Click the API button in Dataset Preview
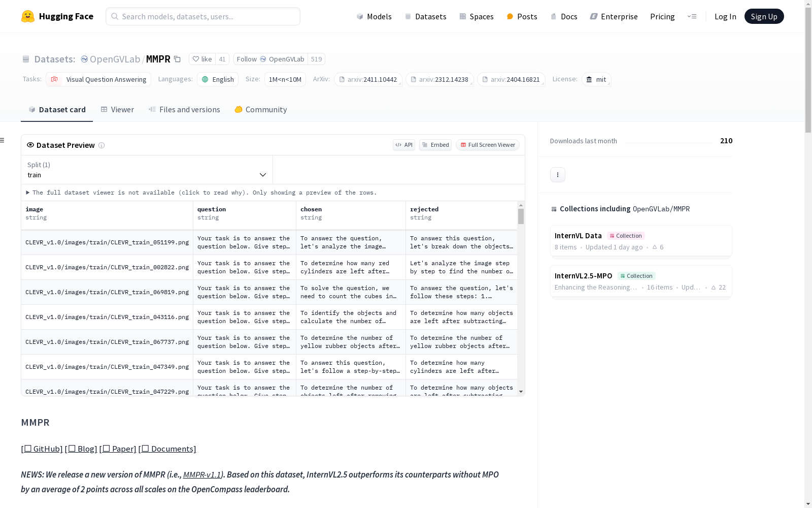Screen dimensions: 812x508 pos(404,145)
